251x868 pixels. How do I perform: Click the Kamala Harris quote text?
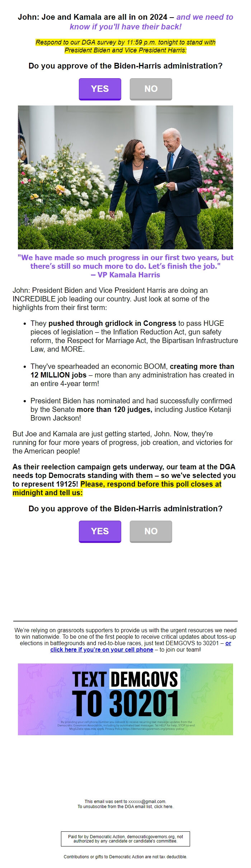tap(126, 266)
